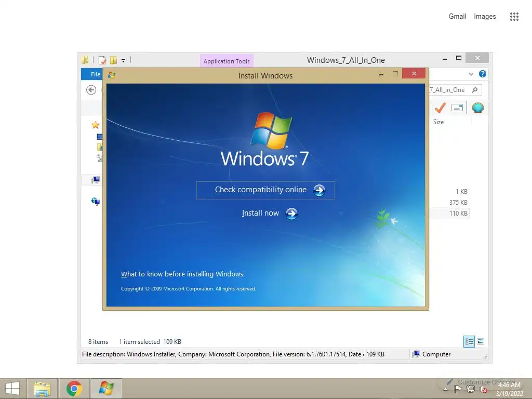Click the arrow icon beside Check compatibility online
Image resolution: width=532 pixels, height=399 pixels.
(319, 190)
